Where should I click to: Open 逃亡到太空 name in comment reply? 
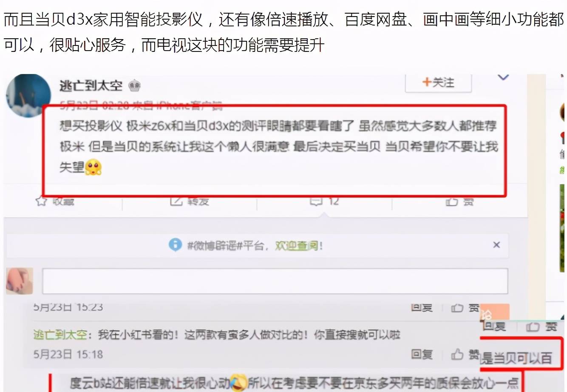click(x=60, y=335)
